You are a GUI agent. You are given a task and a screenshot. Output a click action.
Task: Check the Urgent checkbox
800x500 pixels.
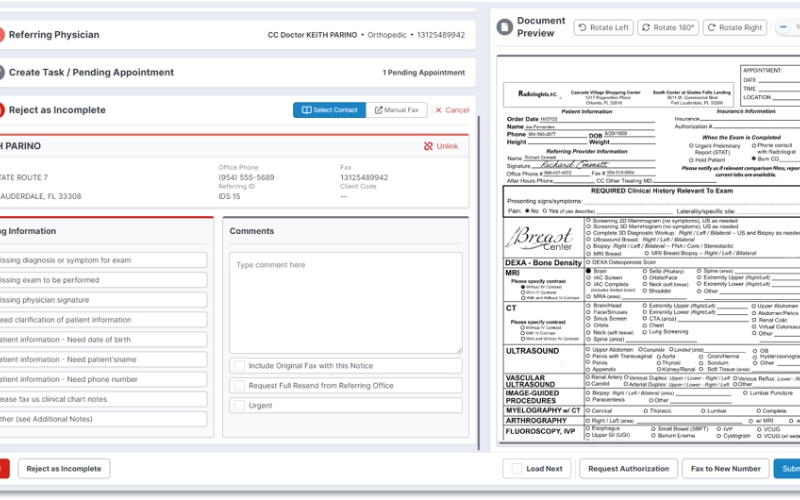click(239, 406)
